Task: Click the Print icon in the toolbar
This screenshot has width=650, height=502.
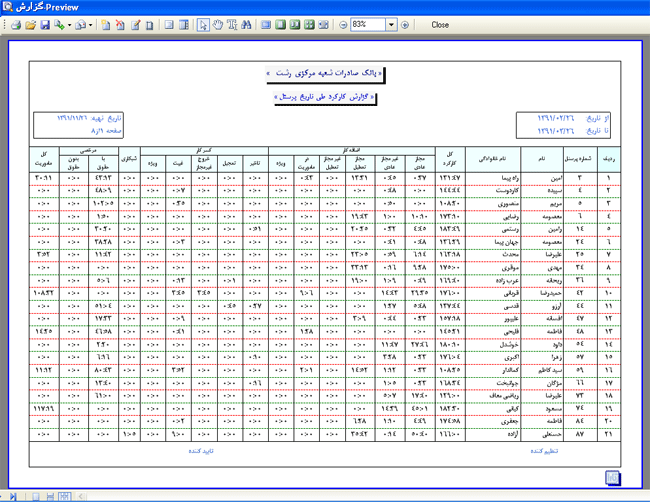Action: pos(15,25)
